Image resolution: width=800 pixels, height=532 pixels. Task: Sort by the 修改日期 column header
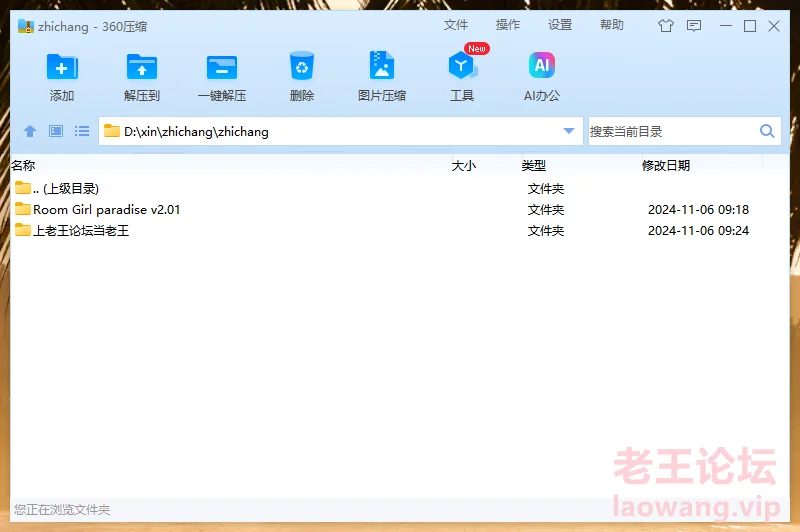coord(666,165)
